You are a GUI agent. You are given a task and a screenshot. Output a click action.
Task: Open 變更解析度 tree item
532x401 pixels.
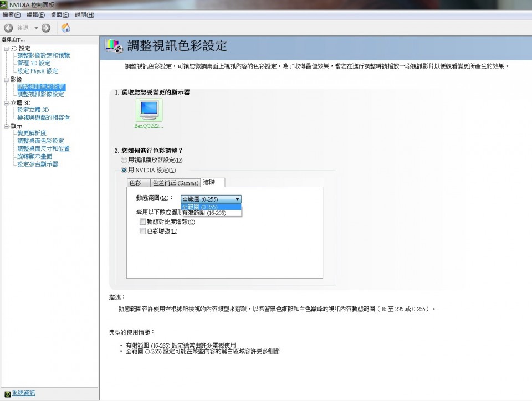tap(32, 133)
